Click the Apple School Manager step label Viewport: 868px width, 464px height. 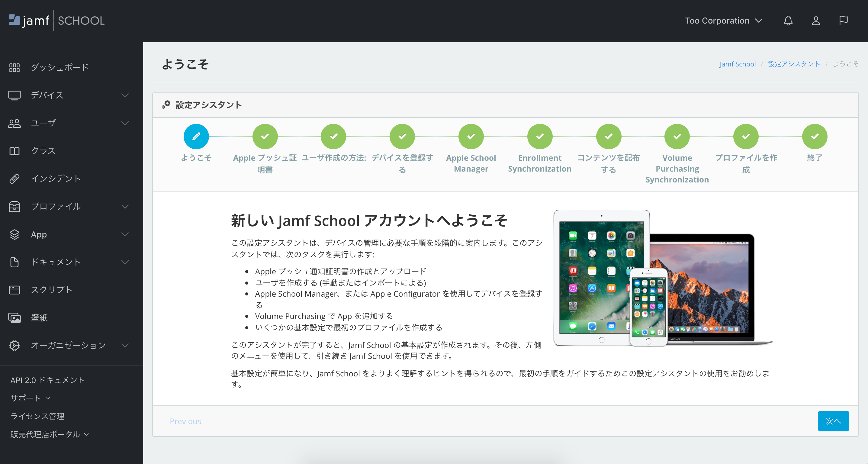pos(471,163)
